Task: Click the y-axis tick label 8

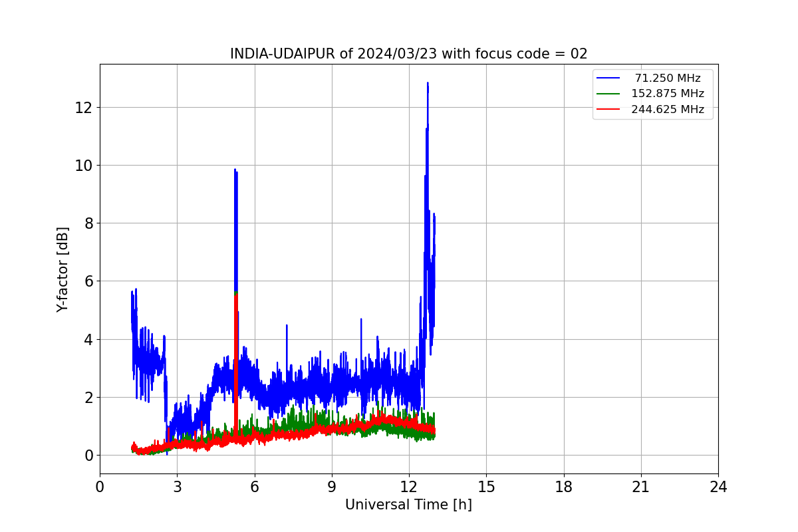Action: click(x=88, y=223)
